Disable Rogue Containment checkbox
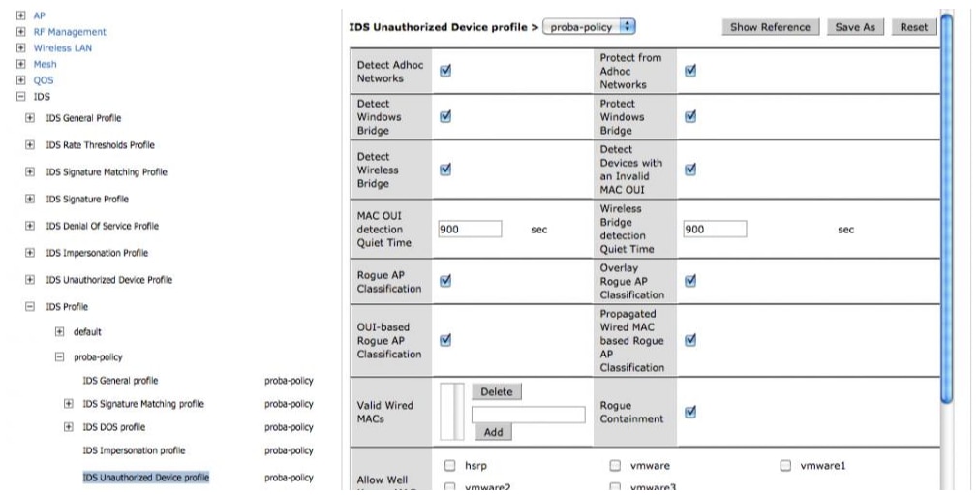980x495 pixels. pos(690,412)
